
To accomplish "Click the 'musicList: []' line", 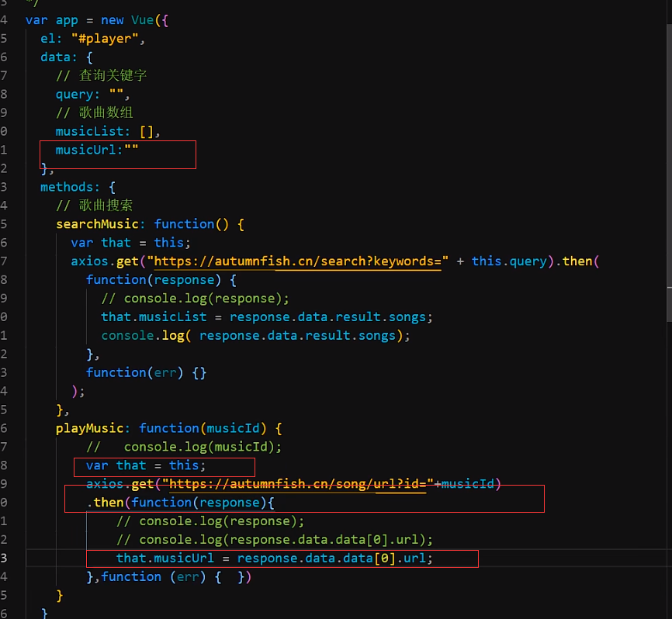I will tap(108, 132).
